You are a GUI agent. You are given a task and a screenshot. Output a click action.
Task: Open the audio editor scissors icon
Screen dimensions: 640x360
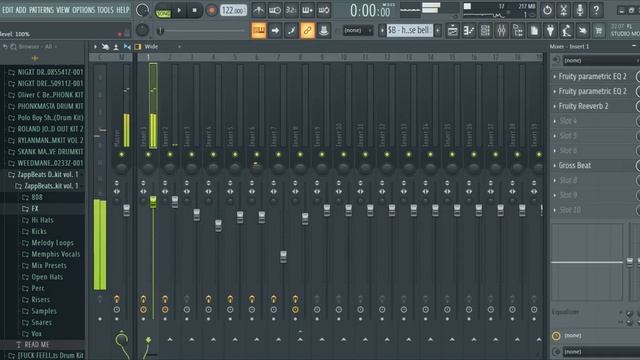pyautogui.click(x=564, y=10)
